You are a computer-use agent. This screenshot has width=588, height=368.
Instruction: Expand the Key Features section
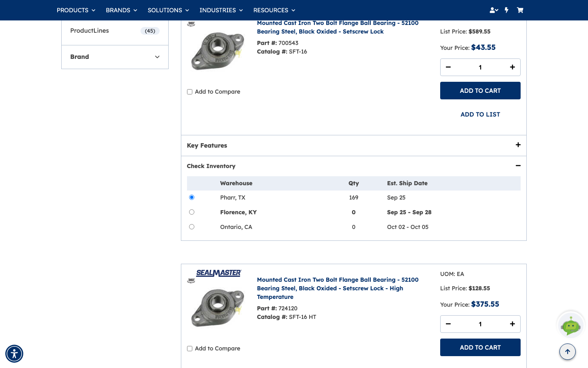pyautogui.click(x=354, y=146)
